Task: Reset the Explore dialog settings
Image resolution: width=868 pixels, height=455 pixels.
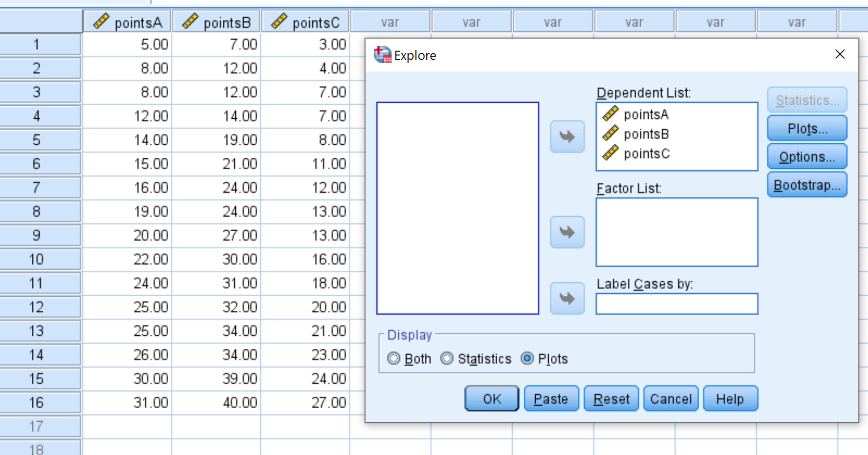Action: (610, 399)
